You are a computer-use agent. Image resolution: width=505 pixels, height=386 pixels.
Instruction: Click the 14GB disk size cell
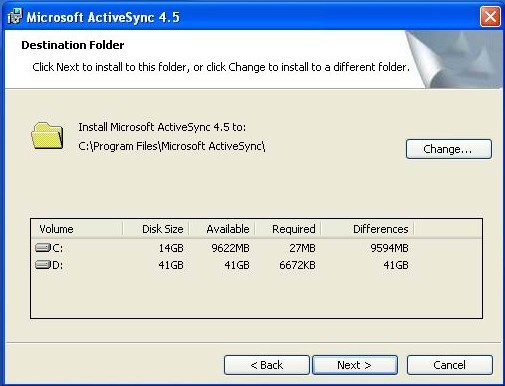[x=171, y=248]
